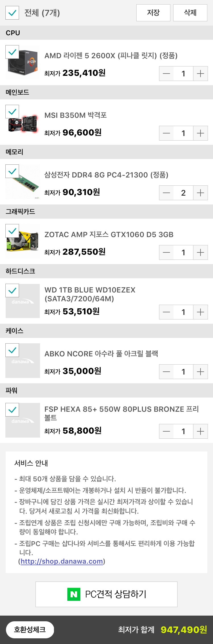Image resolution: width=213 pixels, height=644 pixels.
Task: Start PC견적 상담하기 Naver consultation
Action: 106,594
